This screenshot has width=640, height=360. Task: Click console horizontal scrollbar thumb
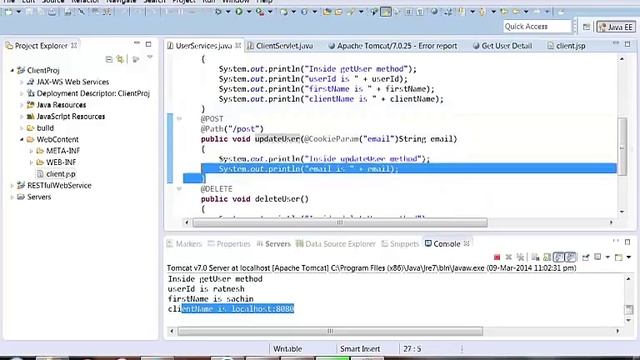(330, 331)
